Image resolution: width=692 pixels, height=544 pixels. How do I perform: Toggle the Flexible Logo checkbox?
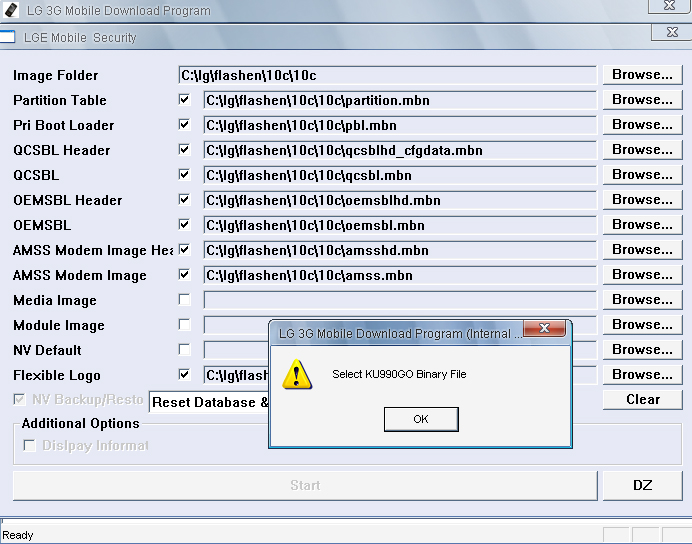tap(184, 375)
